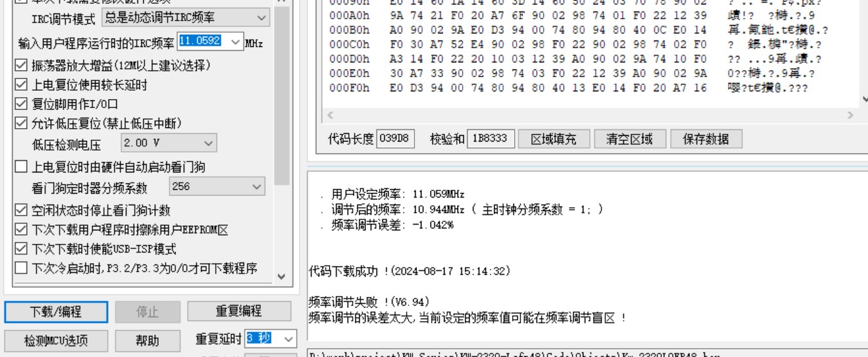The width and height of the screenshot is (868, 357).
Task: Click the 检测MCU选项 button
Action: point(56,340)
